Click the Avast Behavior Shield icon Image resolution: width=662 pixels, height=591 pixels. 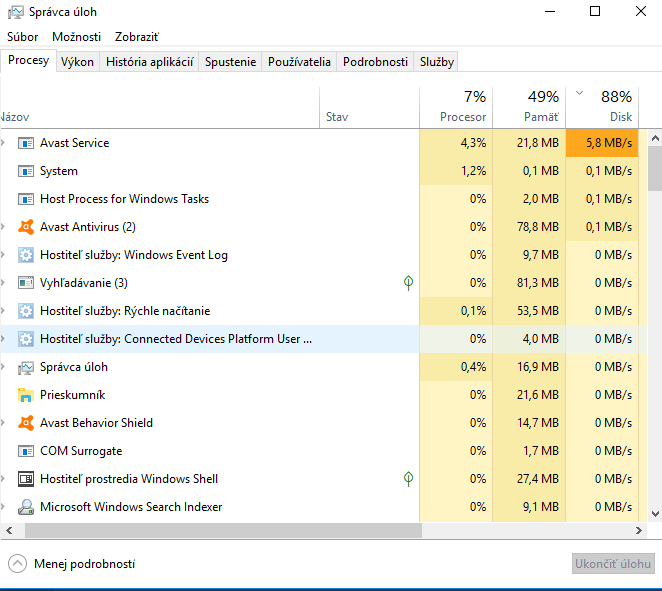tap(26, 423)
